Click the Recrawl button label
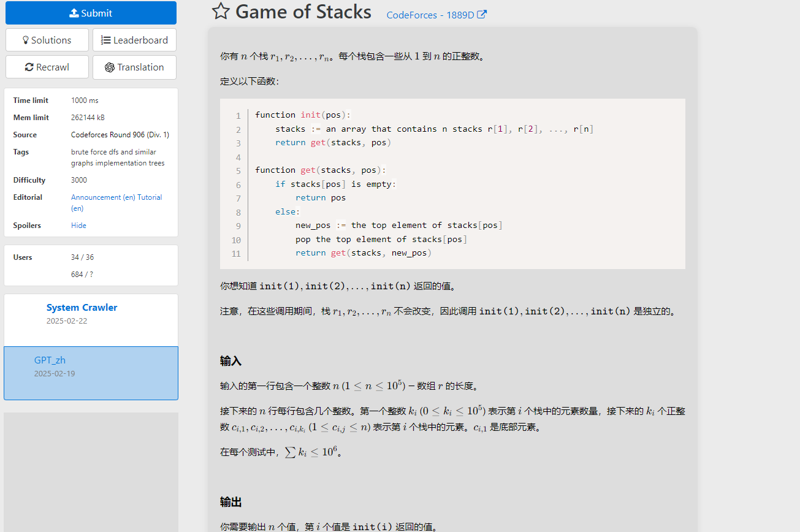The height and width of the screenshot is (532, 800). point(53,67)
